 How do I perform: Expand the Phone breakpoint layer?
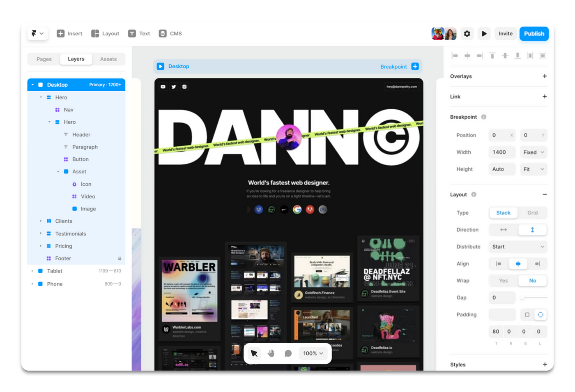tap(32, 284)
